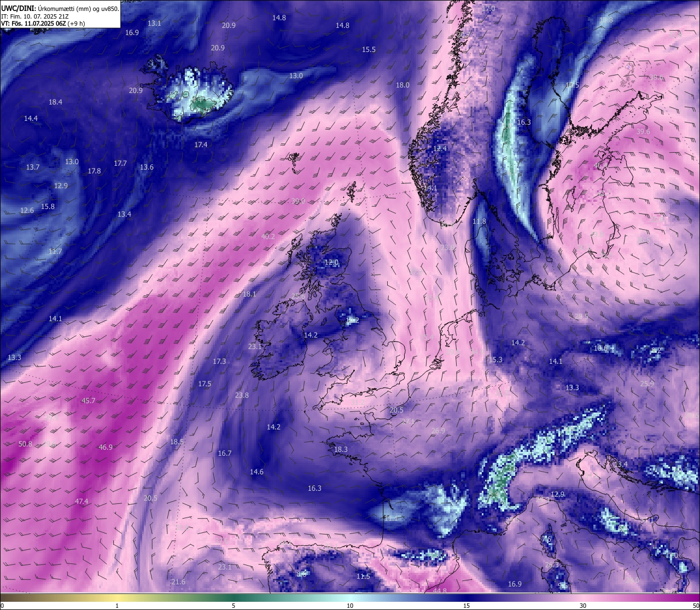
Task: Click the 14.4 value on the map
Action: coord(31,118)
